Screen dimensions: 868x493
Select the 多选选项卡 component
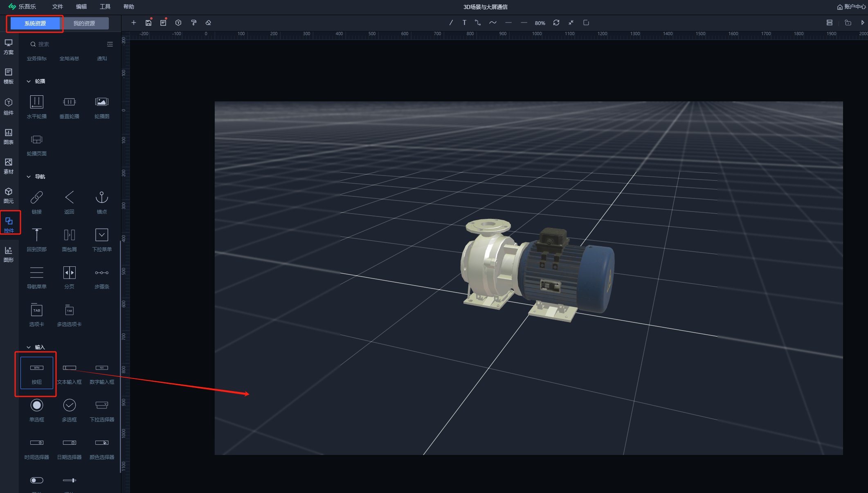click(70, 315)
